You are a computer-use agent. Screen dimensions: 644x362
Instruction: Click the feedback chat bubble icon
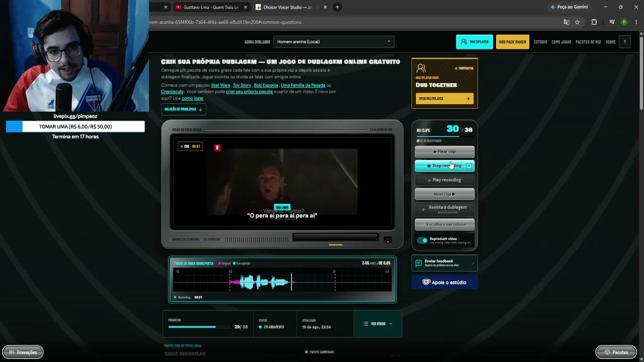tap(419, 263)
